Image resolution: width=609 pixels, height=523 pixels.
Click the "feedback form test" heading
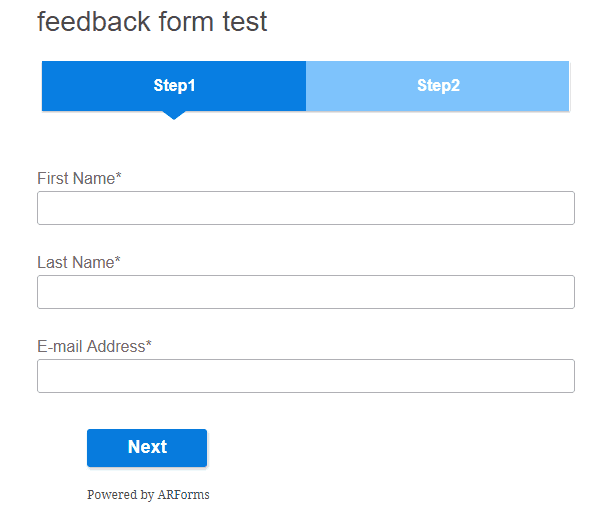[152, 21]
